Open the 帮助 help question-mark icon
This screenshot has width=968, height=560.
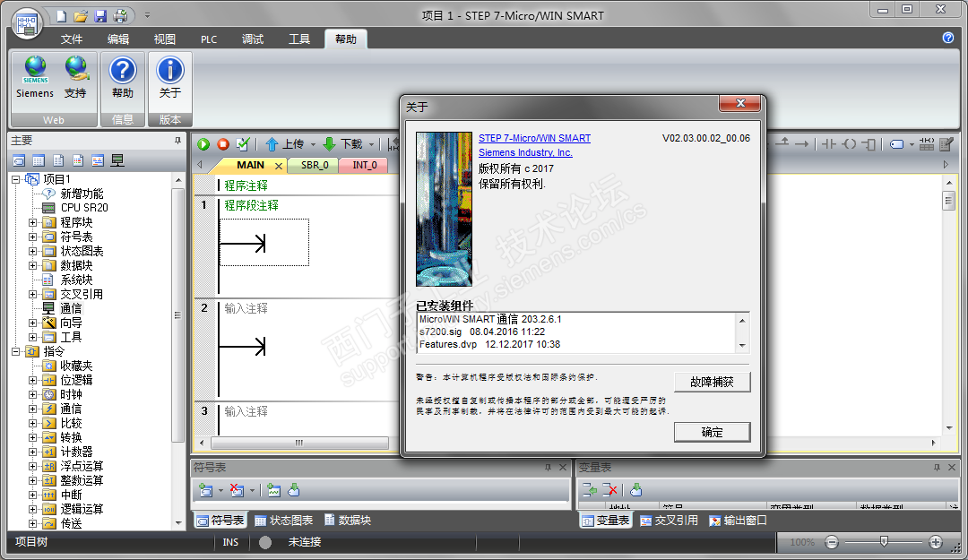coord(122,70)
